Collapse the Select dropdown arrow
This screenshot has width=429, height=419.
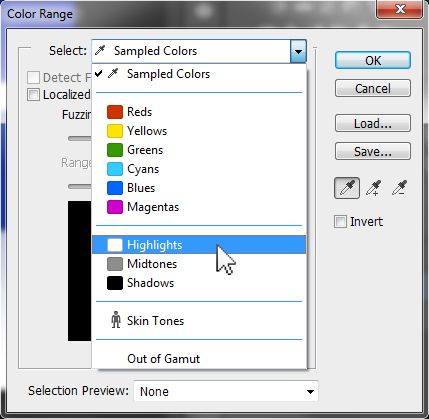298,51
